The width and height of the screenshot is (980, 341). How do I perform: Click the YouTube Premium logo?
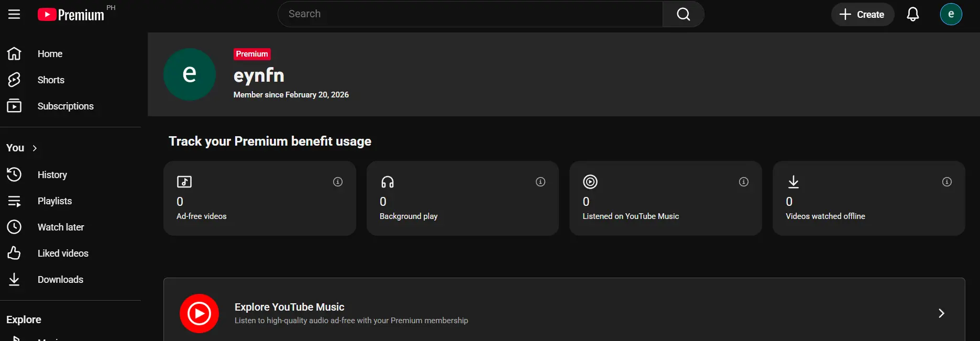71,15
